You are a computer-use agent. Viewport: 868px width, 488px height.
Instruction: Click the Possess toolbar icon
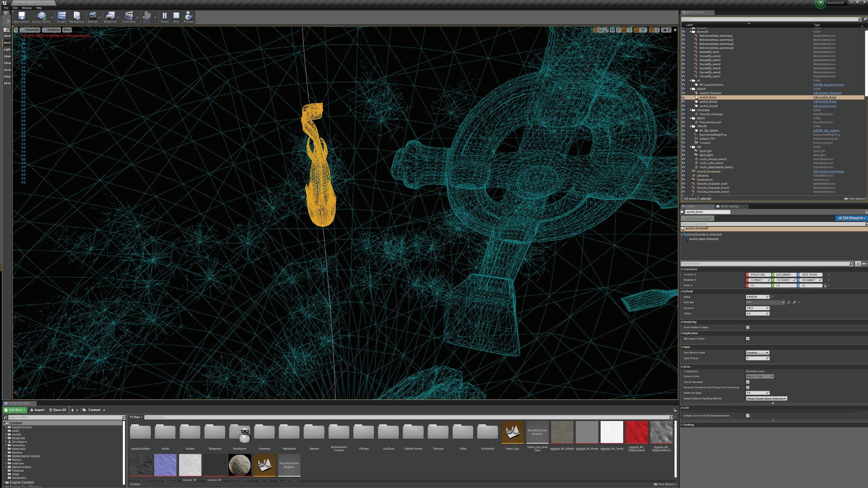(189, 17)
